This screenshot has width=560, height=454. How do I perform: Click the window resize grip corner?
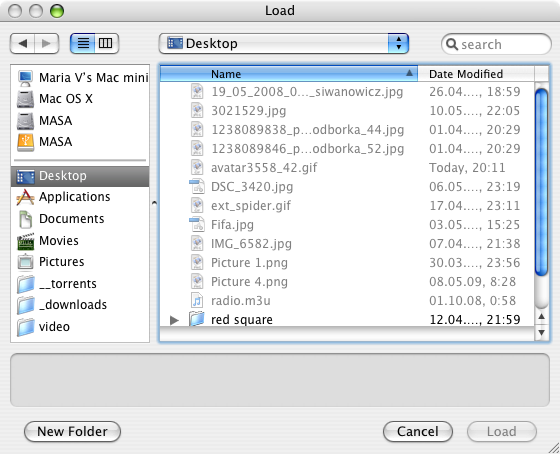pos(554,448)
